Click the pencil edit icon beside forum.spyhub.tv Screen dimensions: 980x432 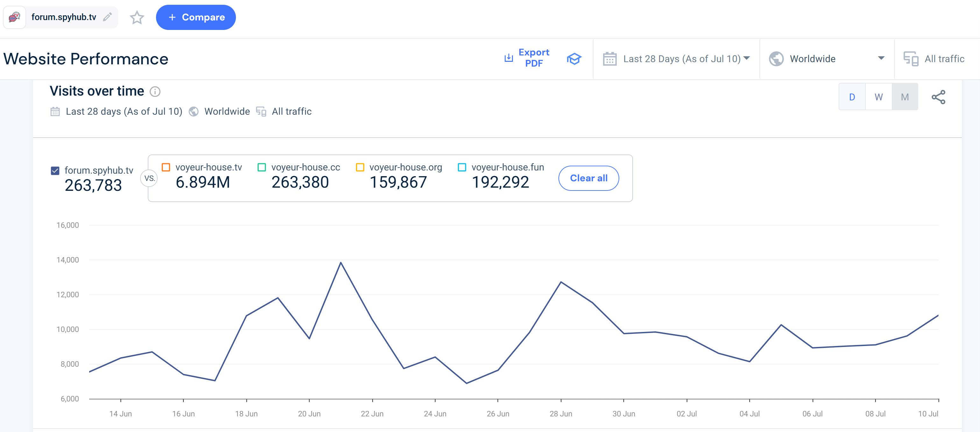[x=108, y=17]
